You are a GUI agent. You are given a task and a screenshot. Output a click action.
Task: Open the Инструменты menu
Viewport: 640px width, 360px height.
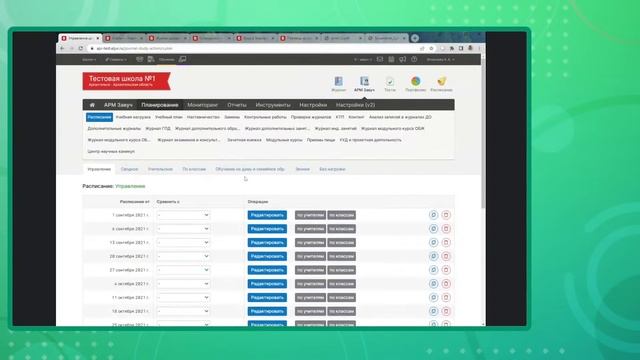tap(273, 105)
